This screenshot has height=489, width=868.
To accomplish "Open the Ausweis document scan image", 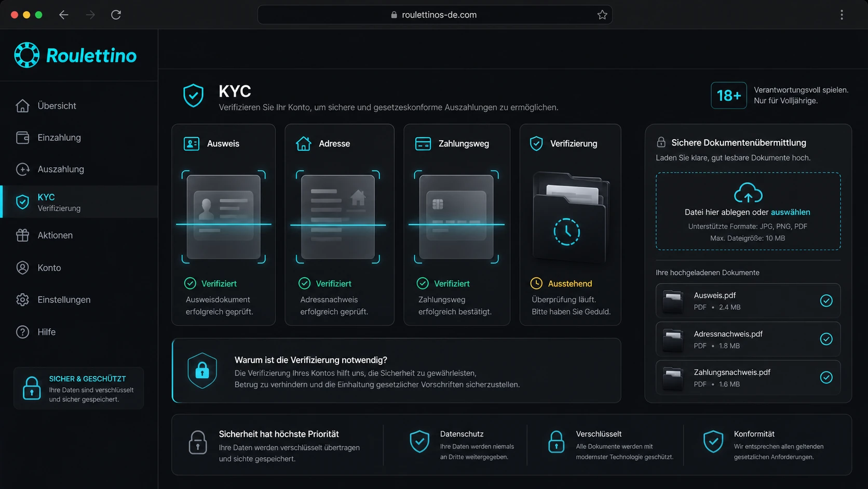I will coord(224,217).
